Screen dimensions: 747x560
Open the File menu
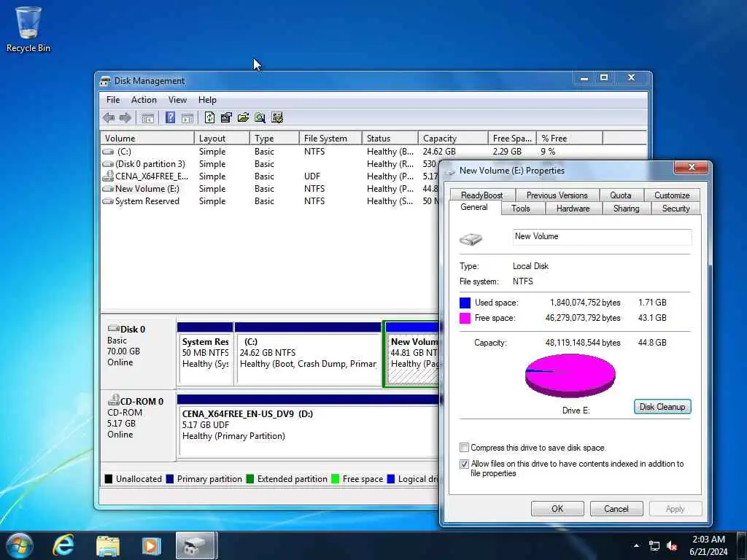point(113,99)
